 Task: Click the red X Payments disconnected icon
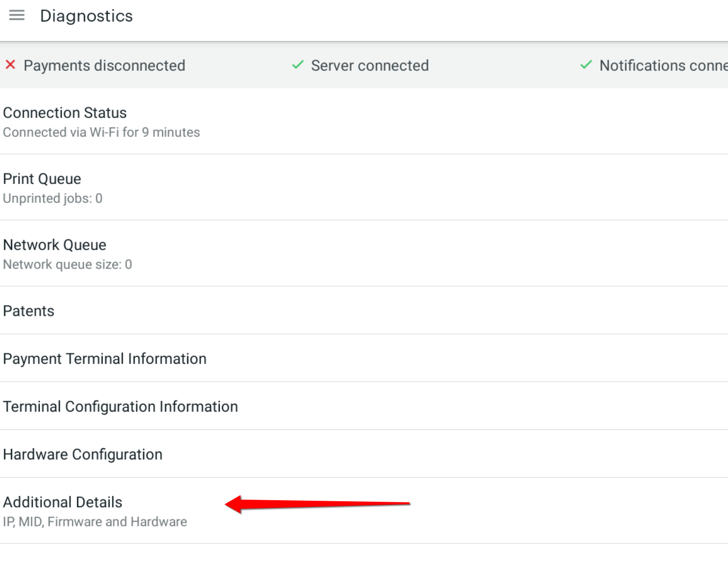[x=10, y=65]
